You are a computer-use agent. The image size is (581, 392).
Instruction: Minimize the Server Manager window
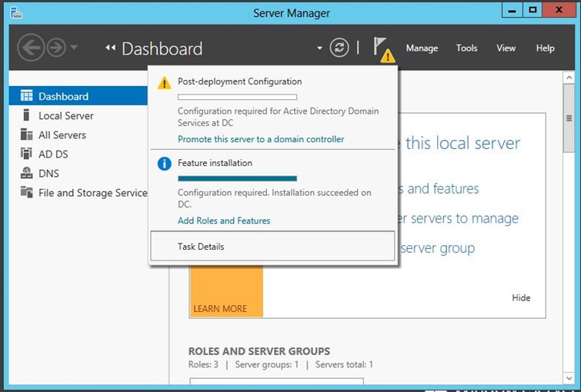pos(512,10)
